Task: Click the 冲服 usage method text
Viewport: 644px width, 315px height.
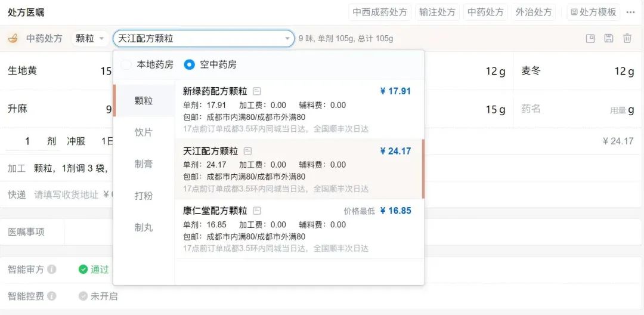Action: [76, 141]
